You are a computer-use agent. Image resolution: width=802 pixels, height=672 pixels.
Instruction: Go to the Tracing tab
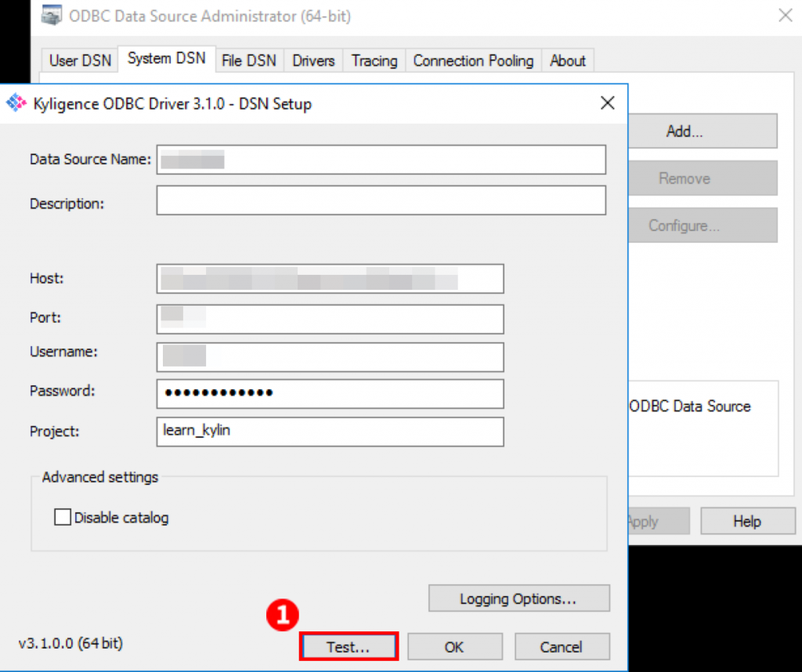coord(374,60)
